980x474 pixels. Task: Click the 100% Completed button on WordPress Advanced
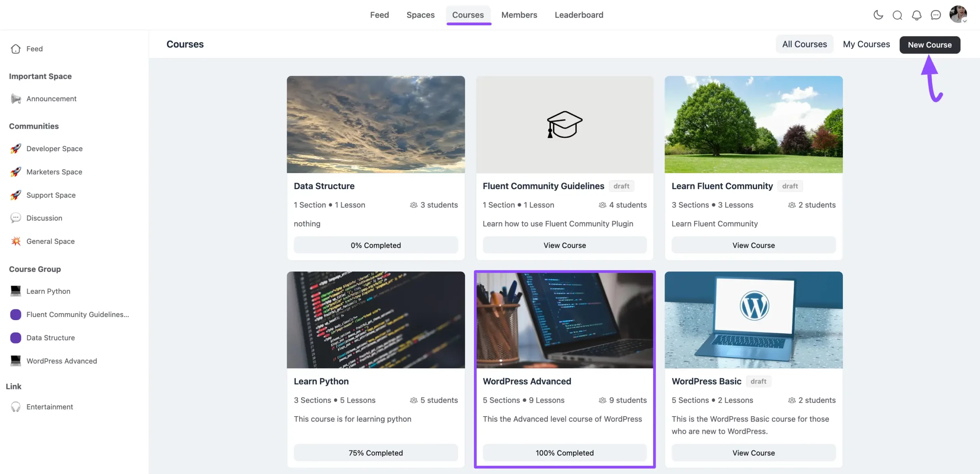pos(565,453)
